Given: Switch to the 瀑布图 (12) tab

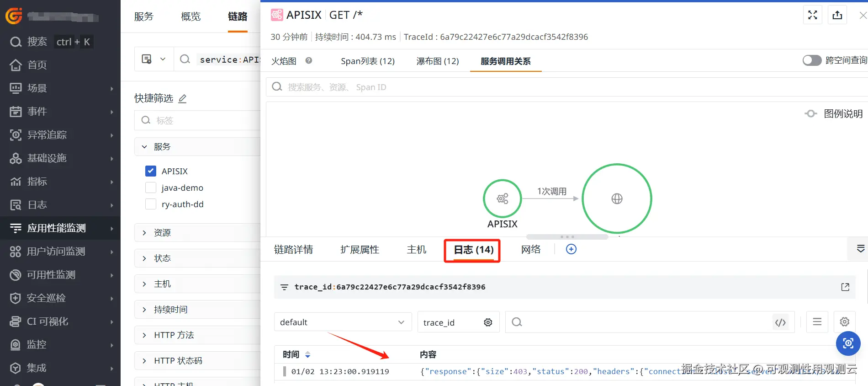Looking at the screenshot, I should pos(438,61).
